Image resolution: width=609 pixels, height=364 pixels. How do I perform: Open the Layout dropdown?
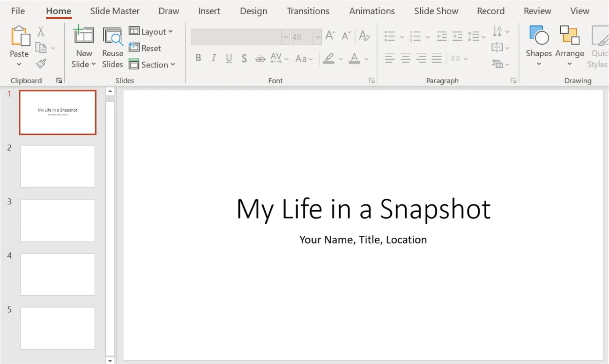click(152, 31)
